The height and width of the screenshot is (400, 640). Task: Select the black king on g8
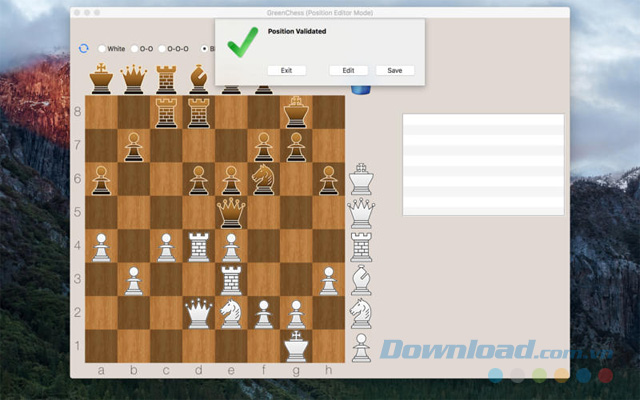point(296,112)
